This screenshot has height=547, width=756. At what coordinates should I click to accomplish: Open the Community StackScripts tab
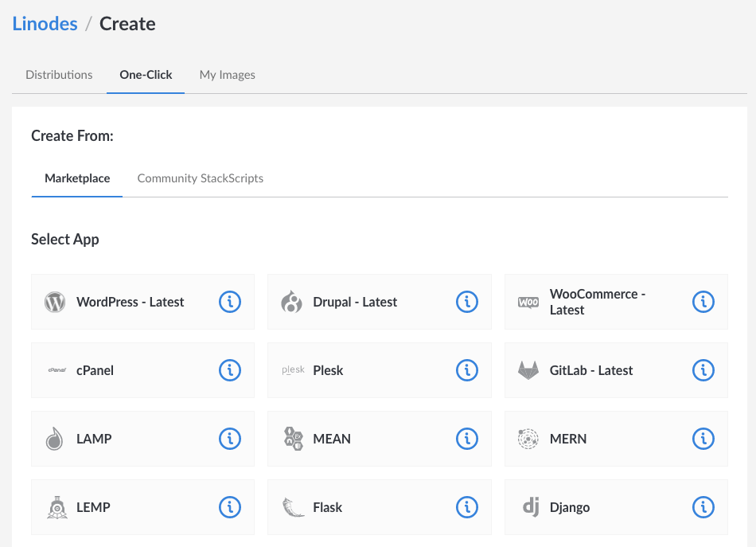coord(201,178)
